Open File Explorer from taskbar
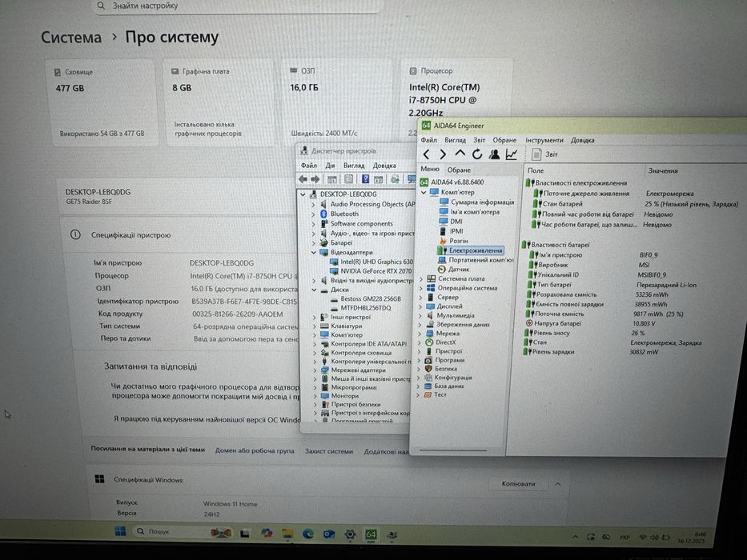 click(287, 534)
